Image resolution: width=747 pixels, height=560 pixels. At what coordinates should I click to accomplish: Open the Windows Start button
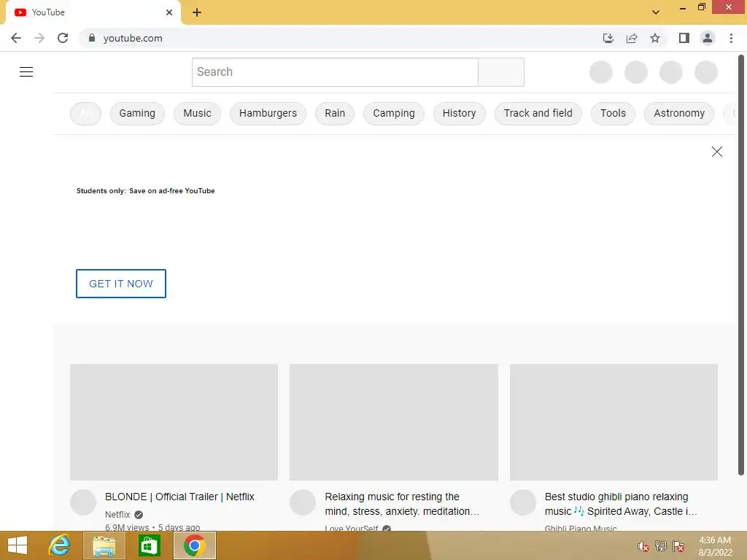(18, 545)
